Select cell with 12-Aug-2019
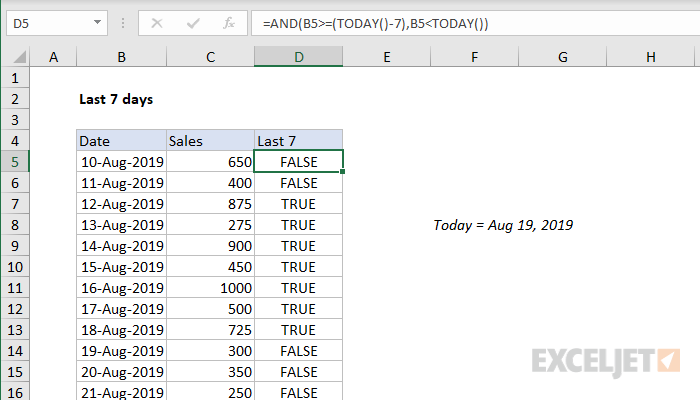The width and height of the screenshot is (700, 400). 121,204
